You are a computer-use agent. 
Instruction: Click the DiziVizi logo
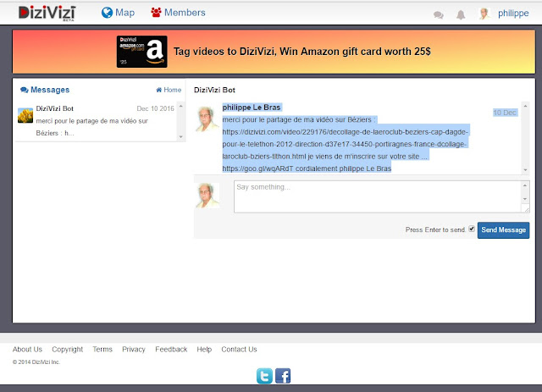[47, 14]
